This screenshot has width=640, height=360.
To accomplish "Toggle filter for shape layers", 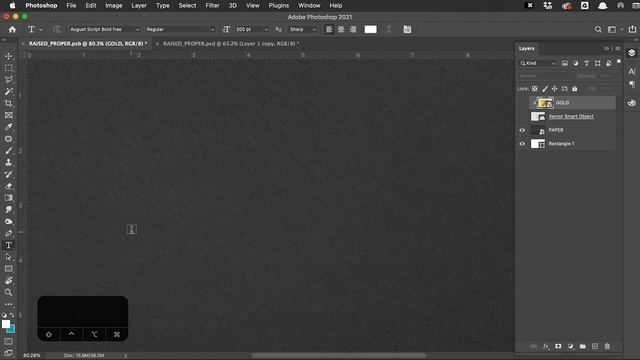I will click(x=598, y=63).
